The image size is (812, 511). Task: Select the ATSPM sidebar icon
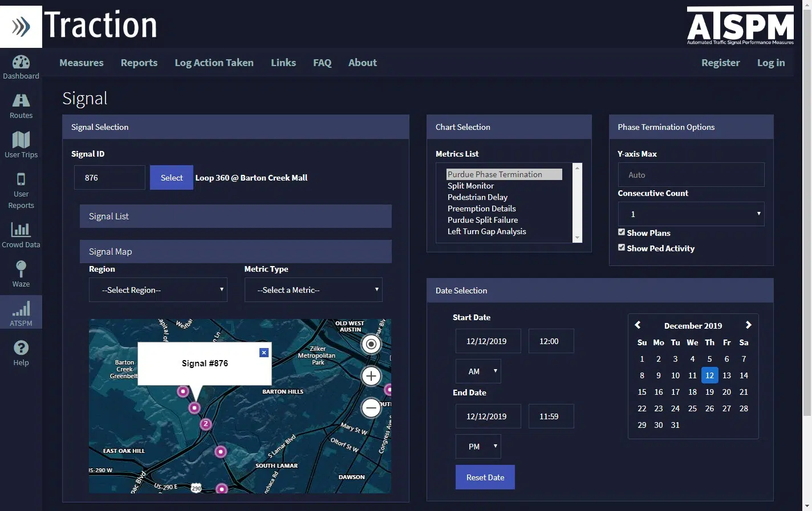point(21,312)
